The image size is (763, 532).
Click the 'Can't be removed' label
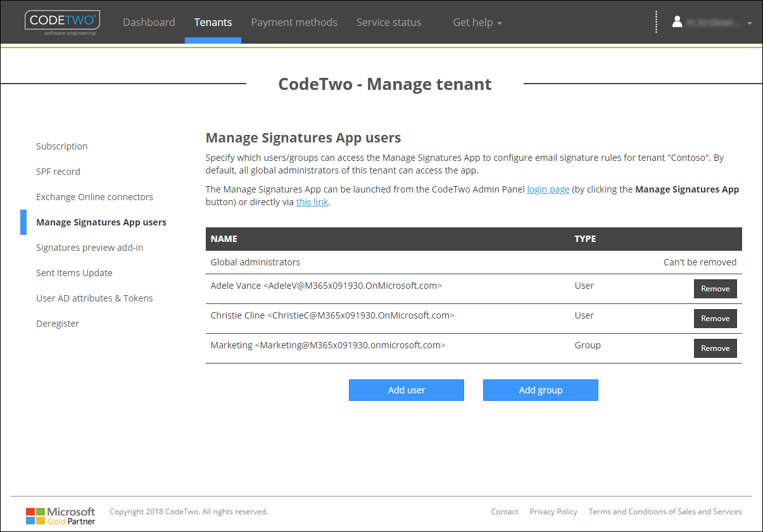pyautogui.click(x=700, y=262)
